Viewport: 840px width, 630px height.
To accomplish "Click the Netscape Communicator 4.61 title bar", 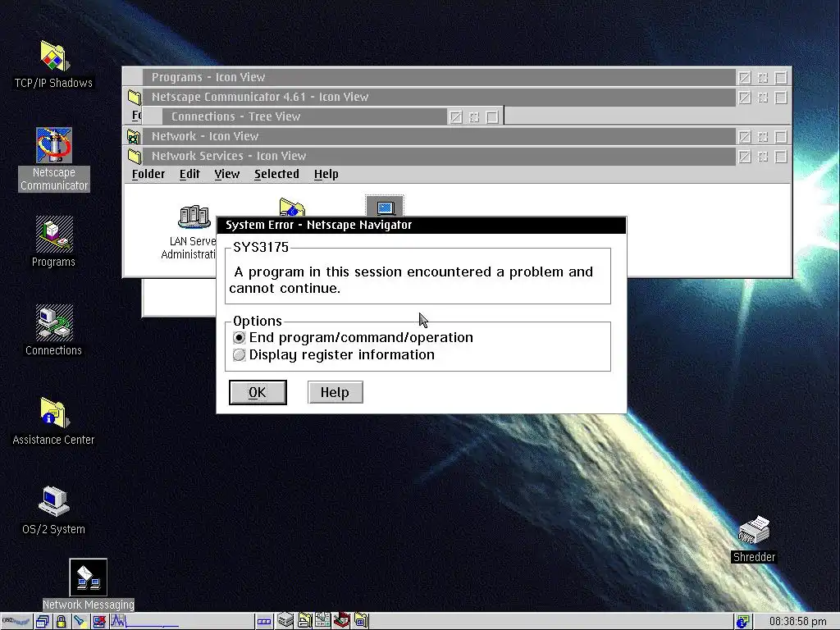I will pyautogui.click(x=440, y=97).
